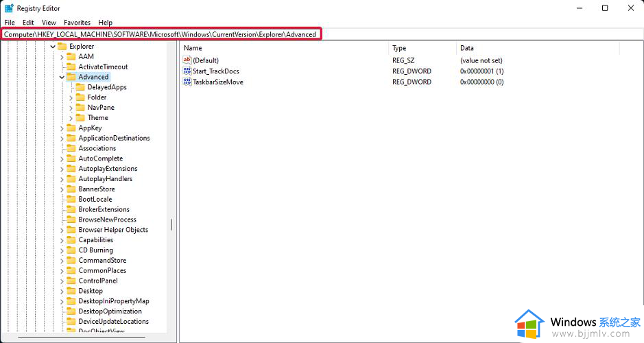The image size is (644, 343).
Task: Select the Browser Helper Objects key
Action: point(113,230)
